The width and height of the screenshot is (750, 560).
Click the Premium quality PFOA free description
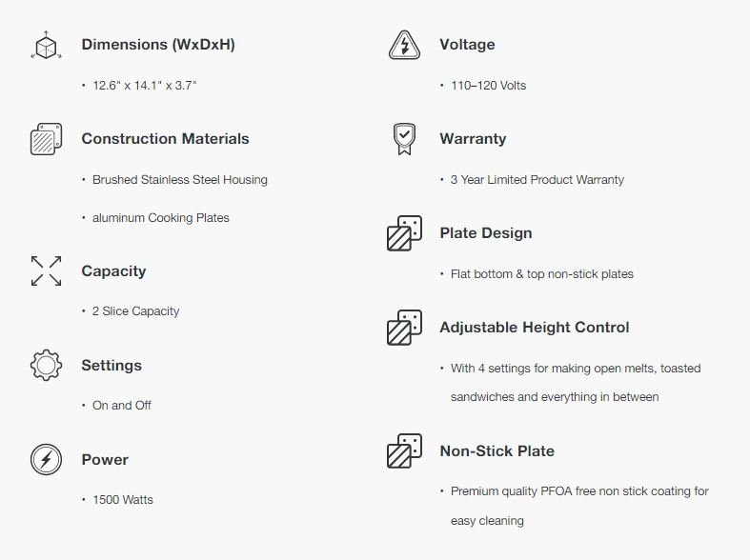[578, 491]
